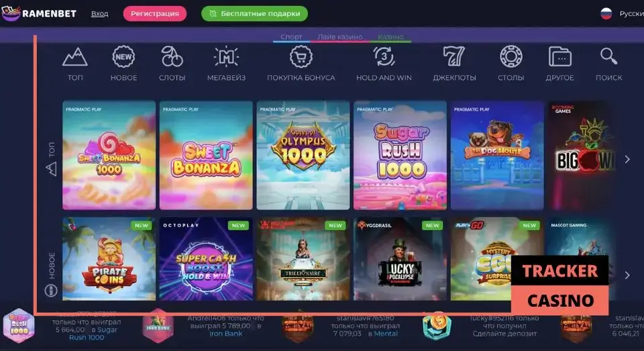Switch to the Лайв казино tab
Screen dimensions: 644x351
339,37
